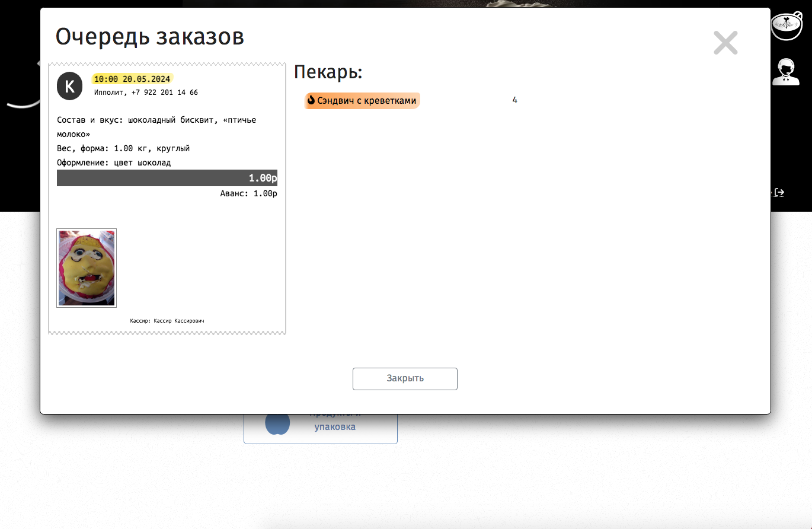Click the coffee cup latte art icon
This screenshot has height=529, width=812.
click(x=786, y=26)
